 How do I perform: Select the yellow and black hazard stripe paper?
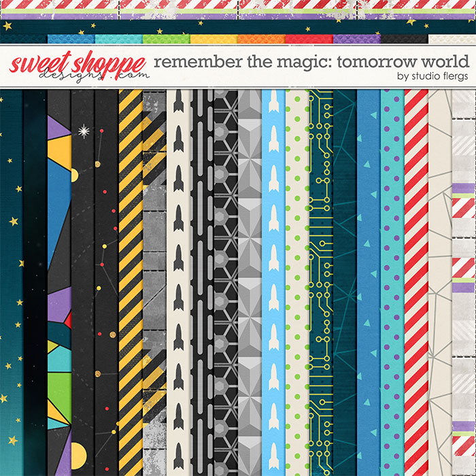(x=131, y=283)
